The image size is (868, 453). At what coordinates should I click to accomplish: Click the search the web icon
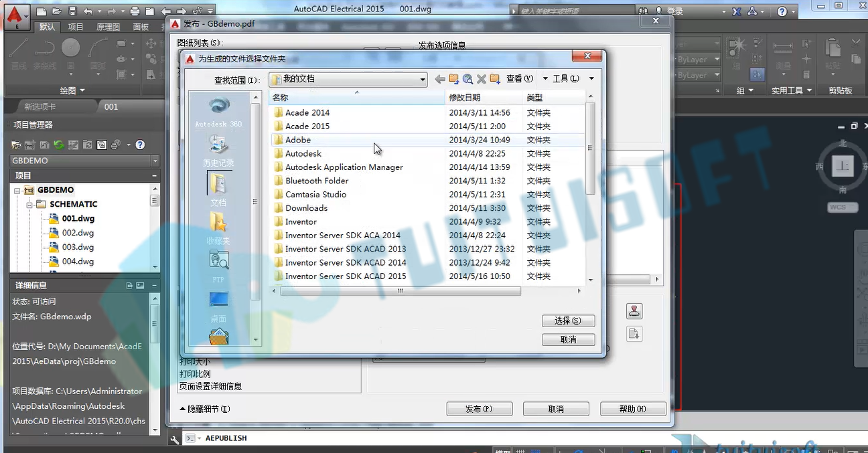(467, 79)
